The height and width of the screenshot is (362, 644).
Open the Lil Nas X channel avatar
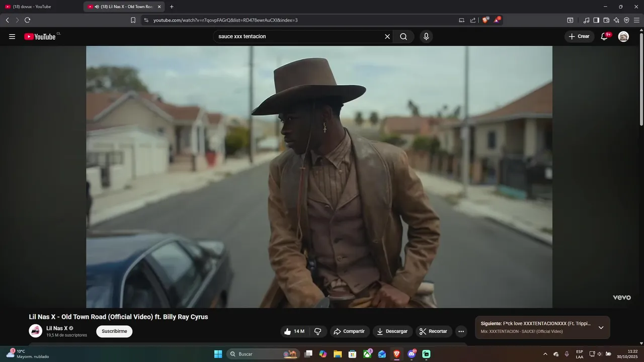point(35,331)
